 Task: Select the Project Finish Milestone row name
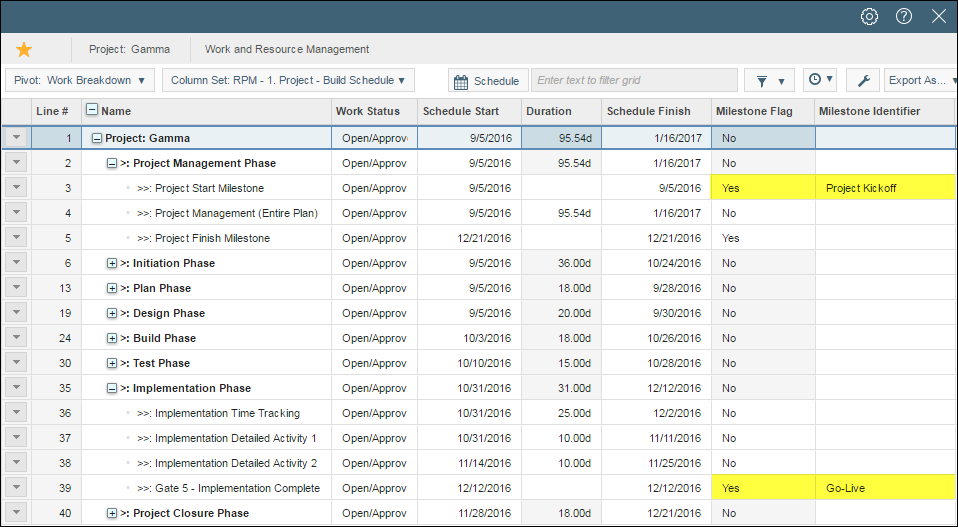[x=203, y=238]
